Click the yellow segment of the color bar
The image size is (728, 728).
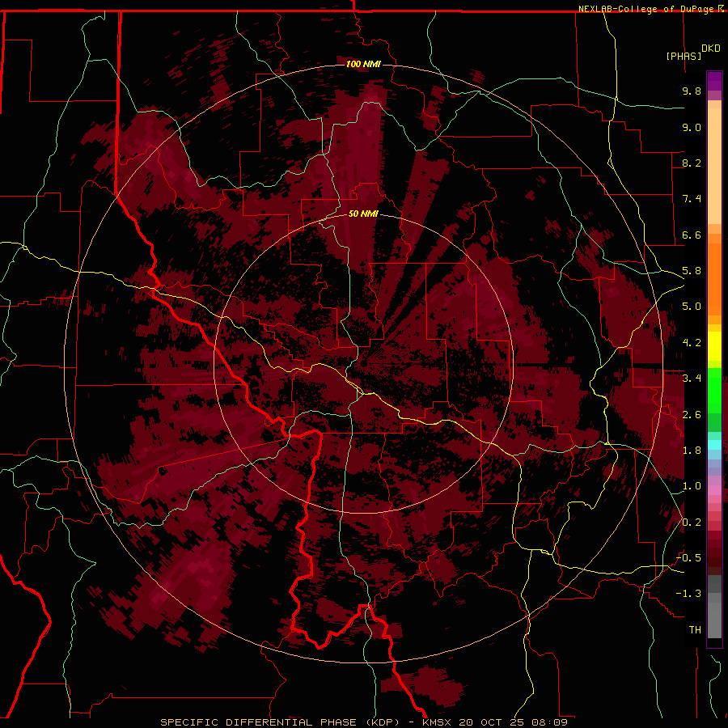point(714,346)
